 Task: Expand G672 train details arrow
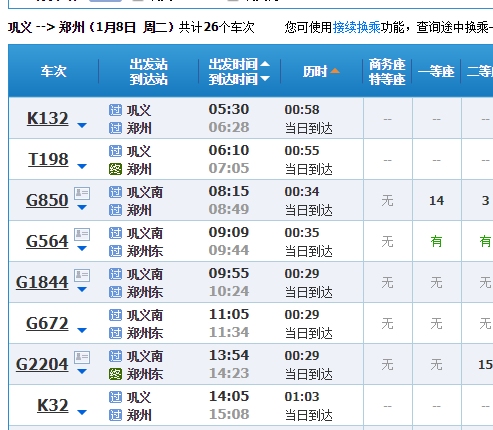(82, 330)
